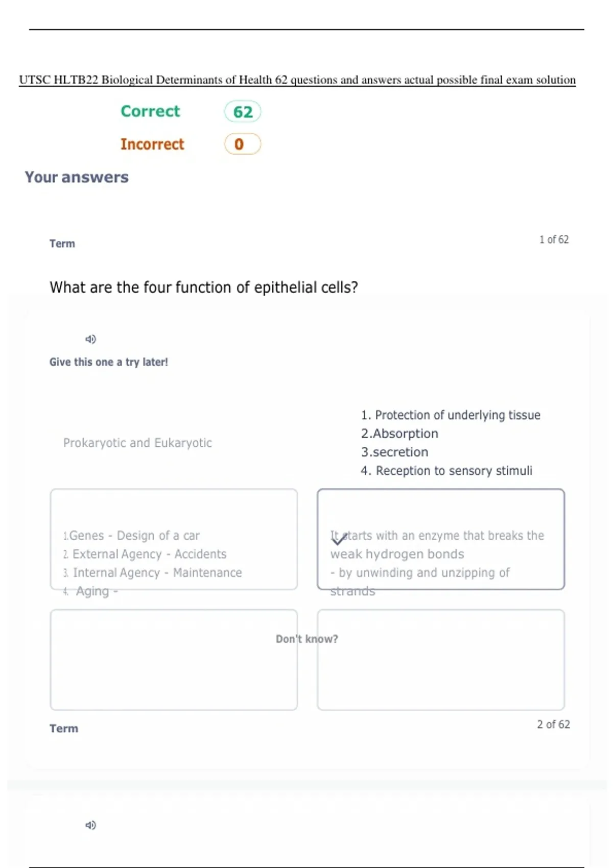Click the 'Don't know?' link
This screenshot has height=868, width=613.
307,639
